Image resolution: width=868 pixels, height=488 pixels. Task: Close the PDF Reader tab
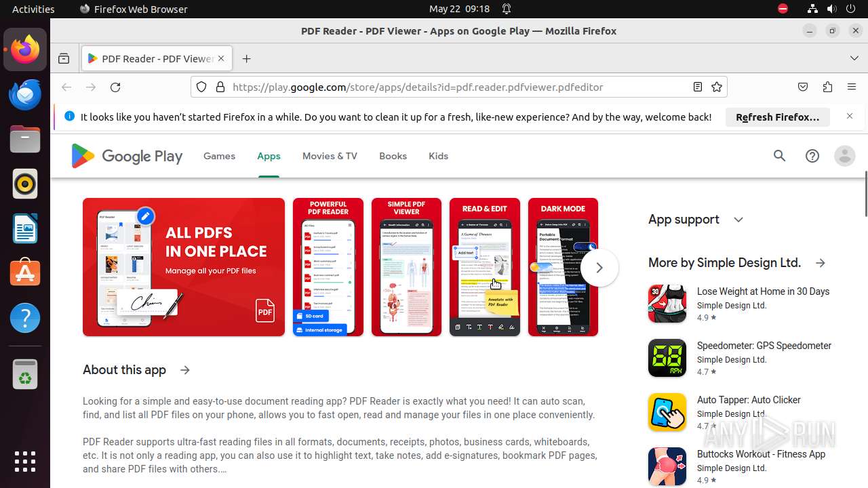[221, 59]
